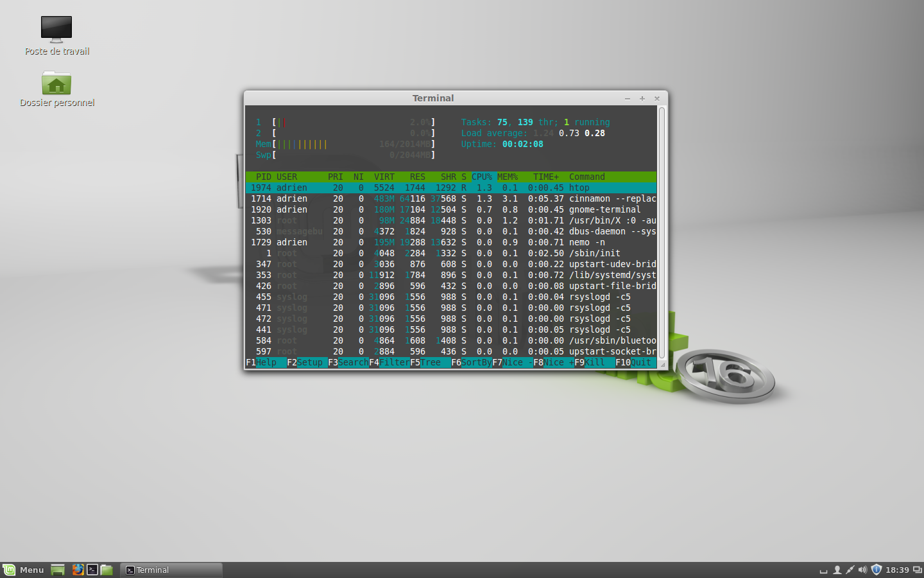Sort processes by the CPU% column header
The image size is (924, 578).
tap(482, 177)
